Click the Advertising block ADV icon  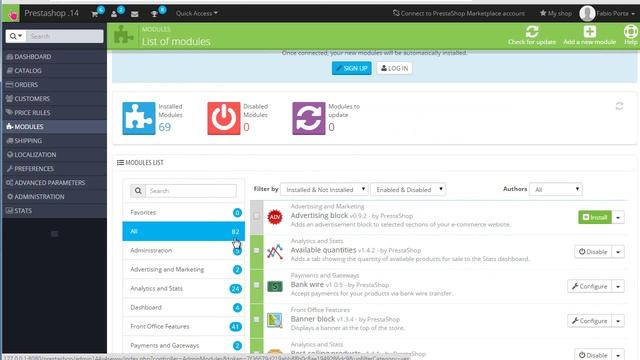[275, 217]
